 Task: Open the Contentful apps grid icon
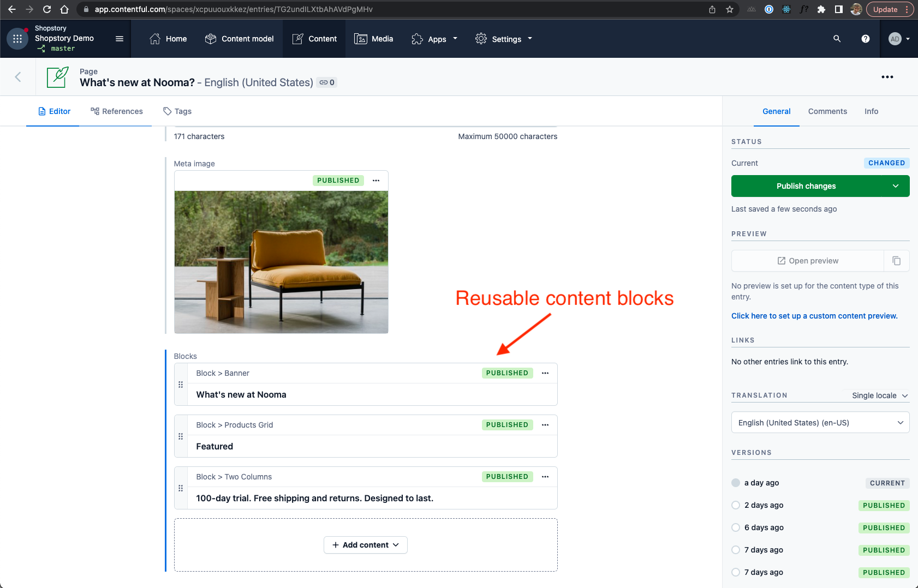(x=17, y=39)
